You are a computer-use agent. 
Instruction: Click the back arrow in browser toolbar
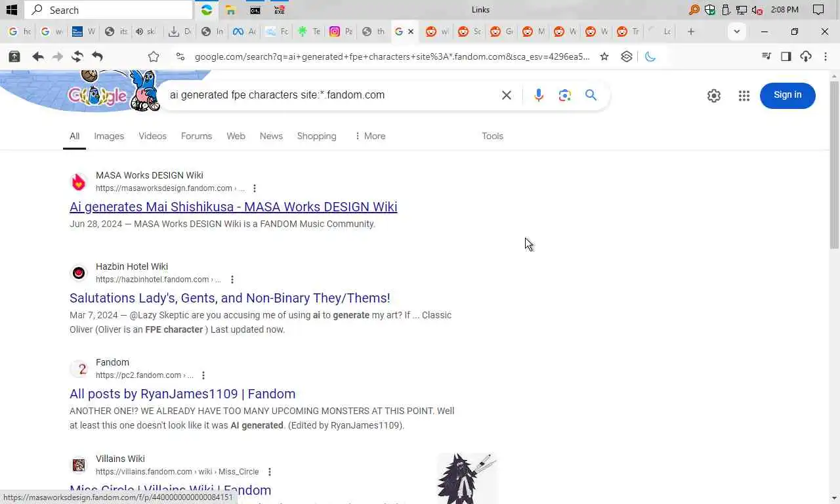point(38,56)
